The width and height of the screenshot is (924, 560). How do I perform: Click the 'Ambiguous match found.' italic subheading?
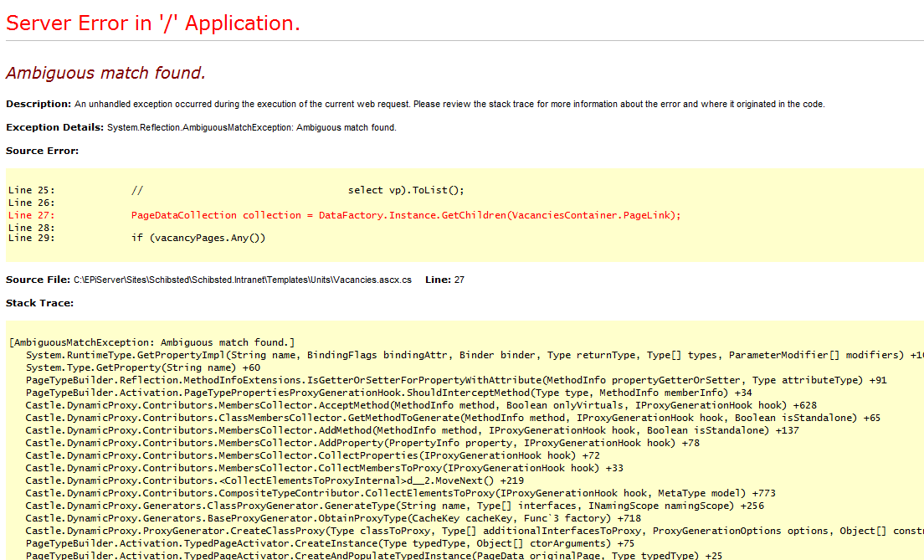tap(105, 74)
